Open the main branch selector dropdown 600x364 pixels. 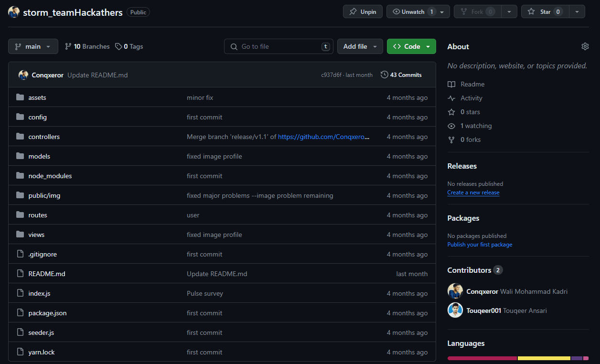coord(33,46)
